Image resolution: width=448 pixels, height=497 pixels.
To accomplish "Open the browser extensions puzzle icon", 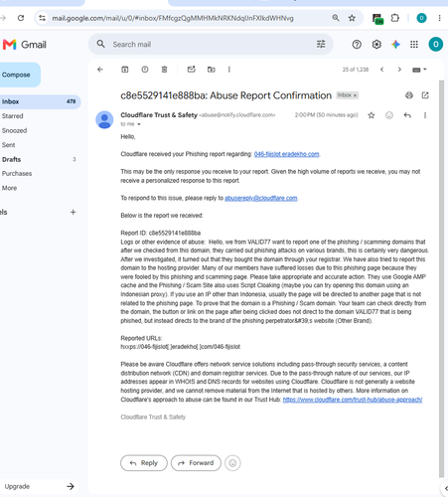I will [395, 18].
